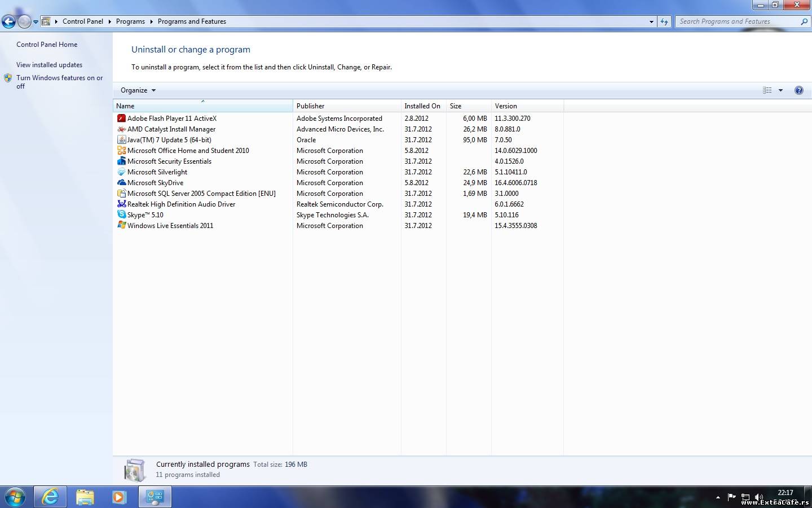Image resolution: width=812 pixels, height=508 pixels.
Task: Expand the arrow after Control Panel breadcrumb
Action: [110, 21]
